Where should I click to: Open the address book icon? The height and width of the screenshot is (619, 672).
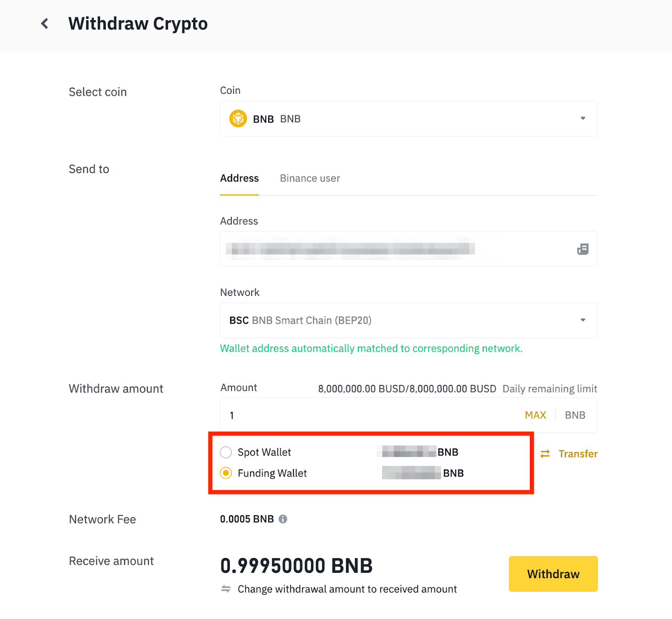[583, 249]
